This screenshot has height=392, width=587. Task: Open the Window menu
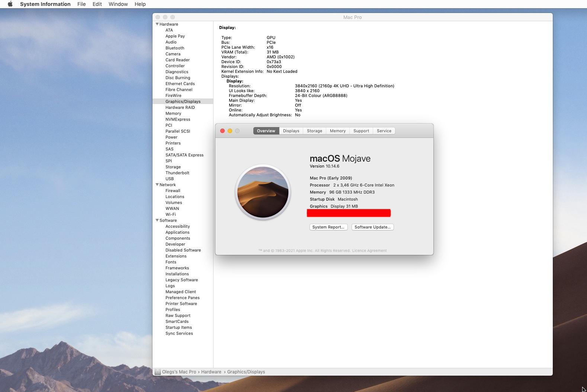118,4
